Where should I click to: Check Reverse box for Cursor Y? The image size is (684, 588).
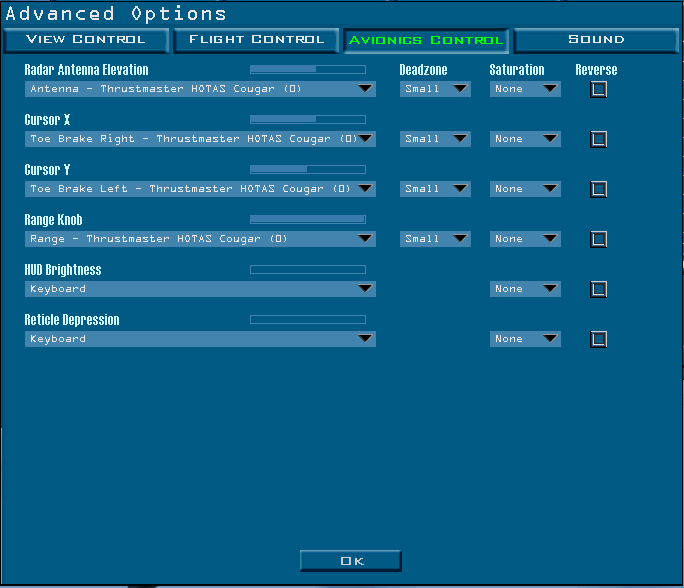click(x=598, y=189)
